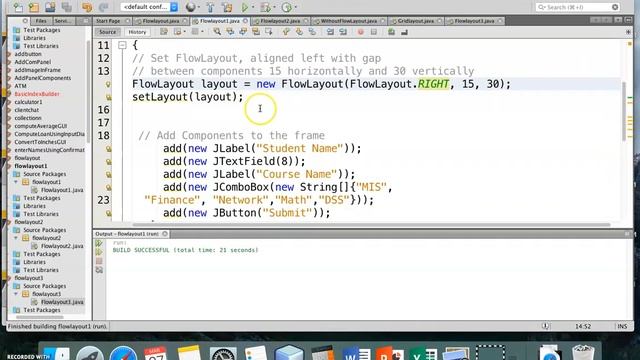Click the Find Next Occurrence icon

243,32
